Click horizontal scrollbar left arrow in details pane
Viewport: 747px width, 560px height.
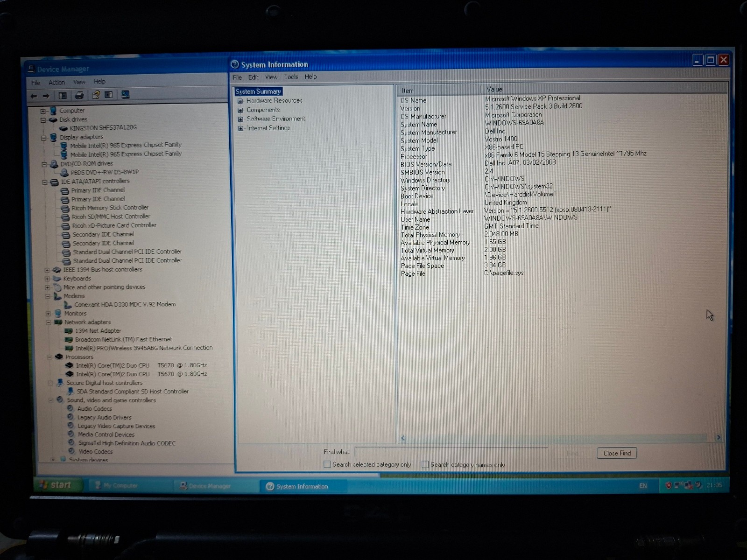[x=403, y=438]
